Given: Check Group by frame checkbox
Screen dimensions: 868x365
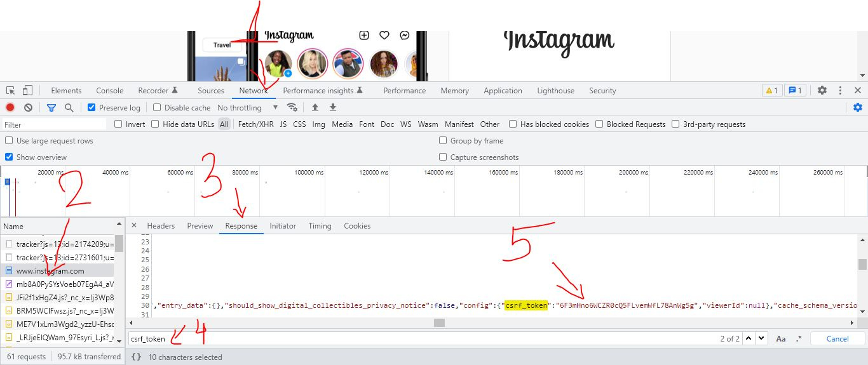Looking at the screenshot, I should tap(443, 141).
